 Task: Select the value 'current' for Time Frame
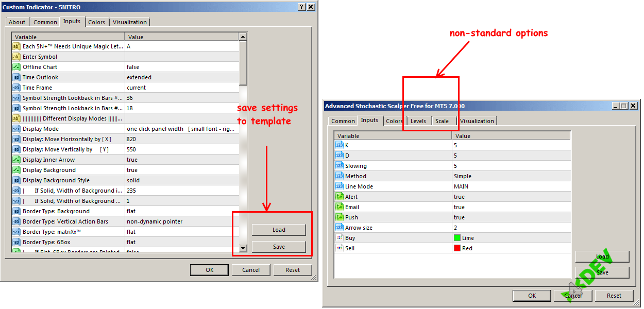pyautogui.click(x=137, y=88)
